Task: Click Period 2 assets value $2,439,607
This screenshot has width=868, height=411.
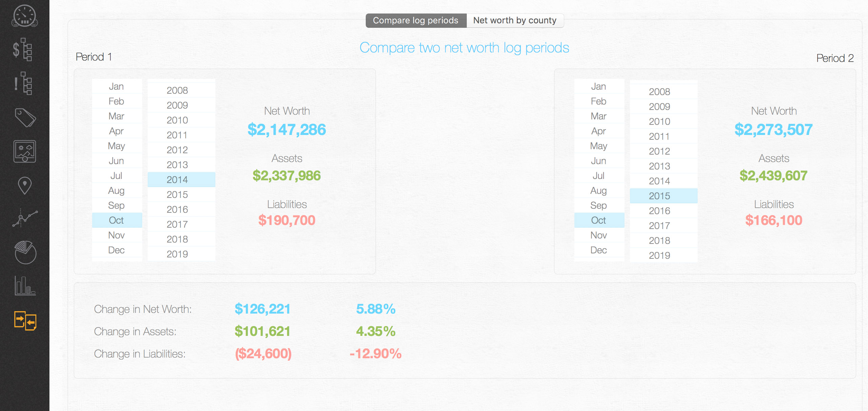Action: (774, 176)
